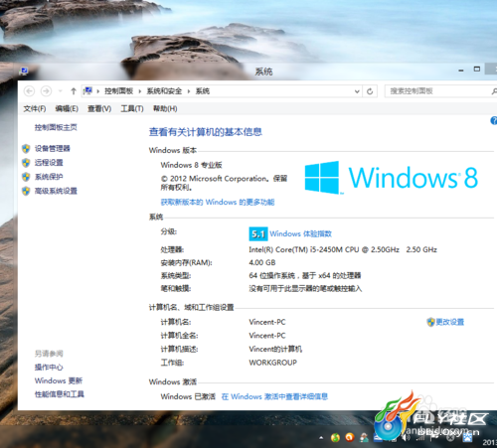497x448 pixels.
Task: Open the recent locations dropdown arrow
Action: point(60,91)
